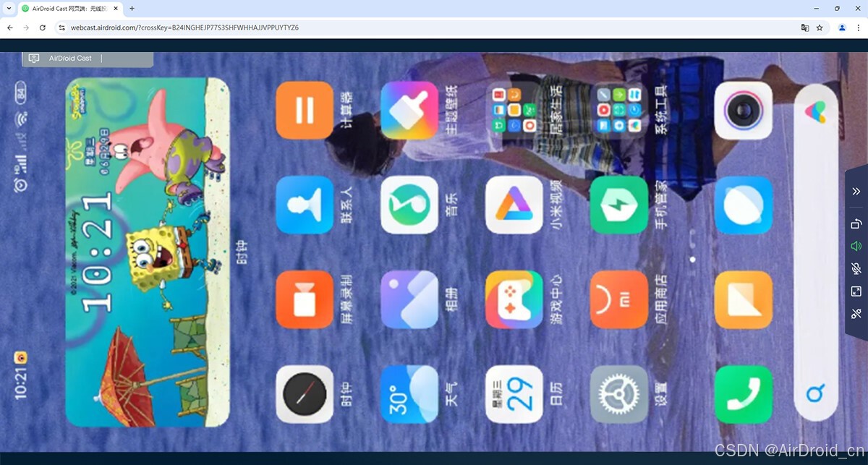Launch the 小米视频 video app icon

[x=514, y=205]
